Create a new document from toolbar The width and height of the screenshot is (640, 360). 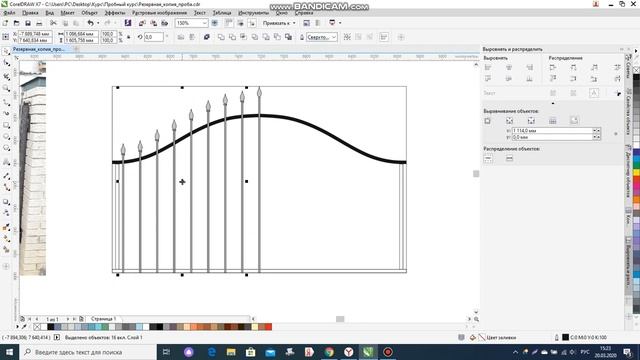click(x=5, y=23)
